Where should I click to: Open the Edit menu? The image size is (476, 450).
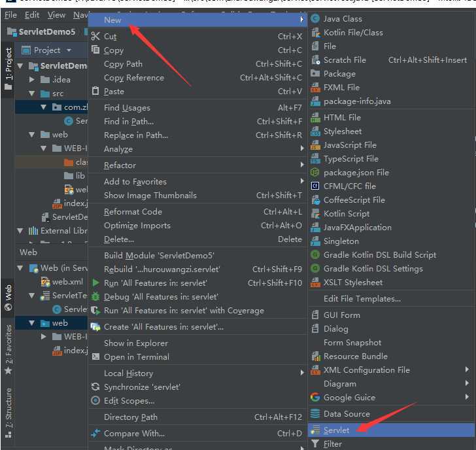32,15
